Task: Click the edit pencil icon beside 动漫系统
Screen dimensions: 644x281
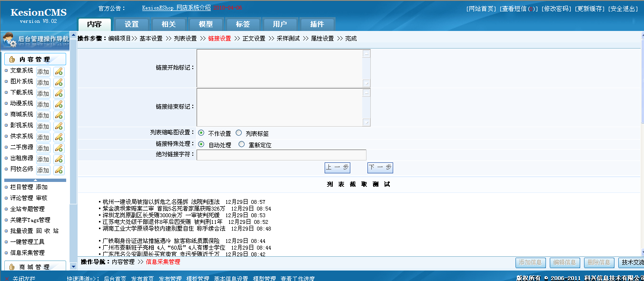Action: click(x=59, y=104)
